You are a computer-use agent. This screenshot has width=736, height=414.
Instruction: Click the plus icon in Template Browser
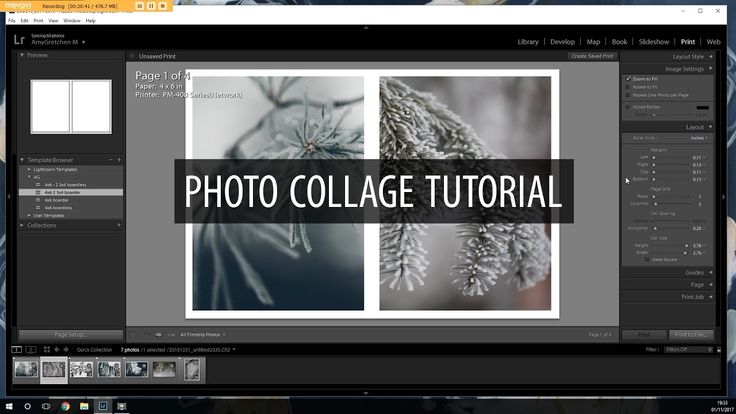[119, 160]
